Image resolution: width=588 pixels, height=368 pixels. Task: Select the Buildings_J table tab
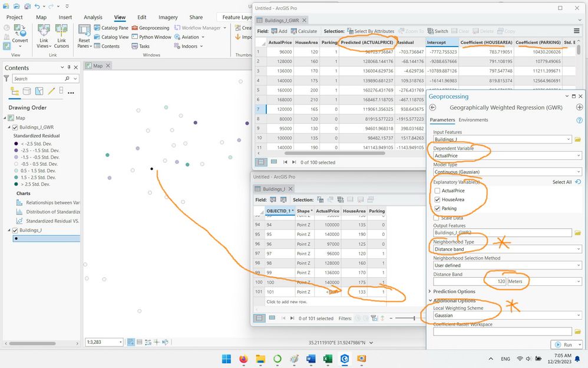[x=274, y=189]
